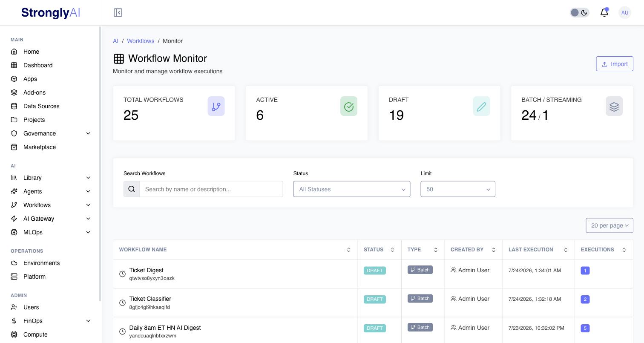Screen dimensions: 644x343
Task: Click the Governance shield icon
Action: click(14, 133)
